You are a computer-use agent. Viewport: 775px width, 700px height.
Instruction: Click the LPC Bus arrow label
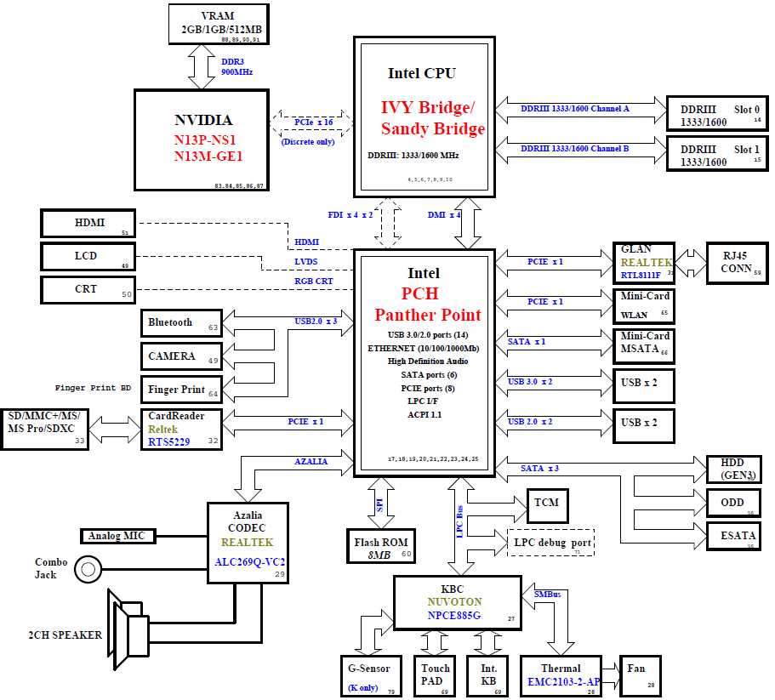click(x=459, y=521)
